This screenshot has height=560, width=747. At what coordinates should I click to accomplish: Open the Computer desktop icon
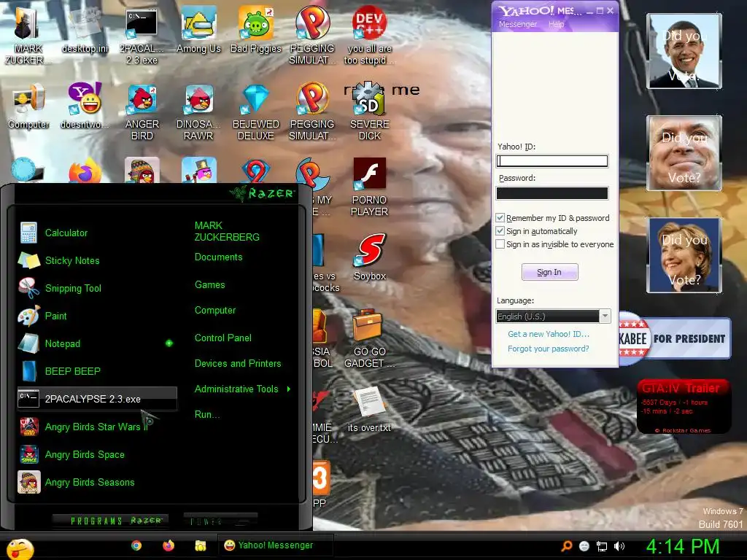tap(28, 106)
